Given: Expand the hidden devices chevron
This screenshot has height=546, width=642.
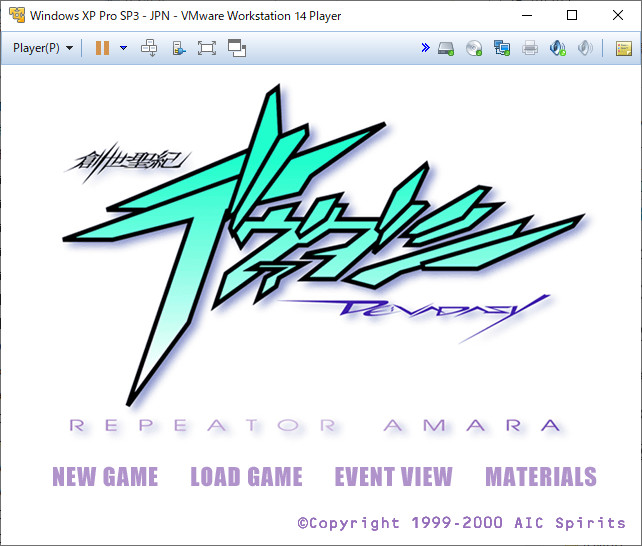Looking at the screenshot, I should pyautogui.click(x=425, y=48).
